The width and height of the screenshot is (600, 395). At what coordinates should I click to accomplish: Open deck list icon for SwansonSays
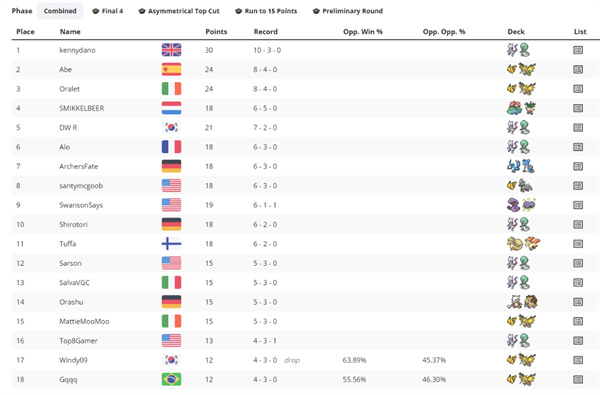[x=578, y=205]
